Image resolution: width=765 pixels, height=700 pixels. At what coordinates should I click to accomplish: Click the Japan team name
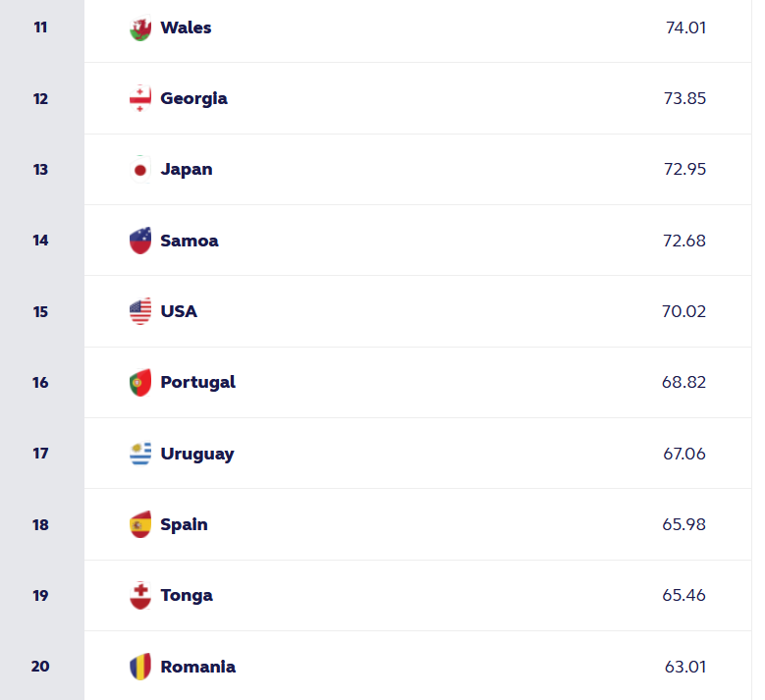187,169
